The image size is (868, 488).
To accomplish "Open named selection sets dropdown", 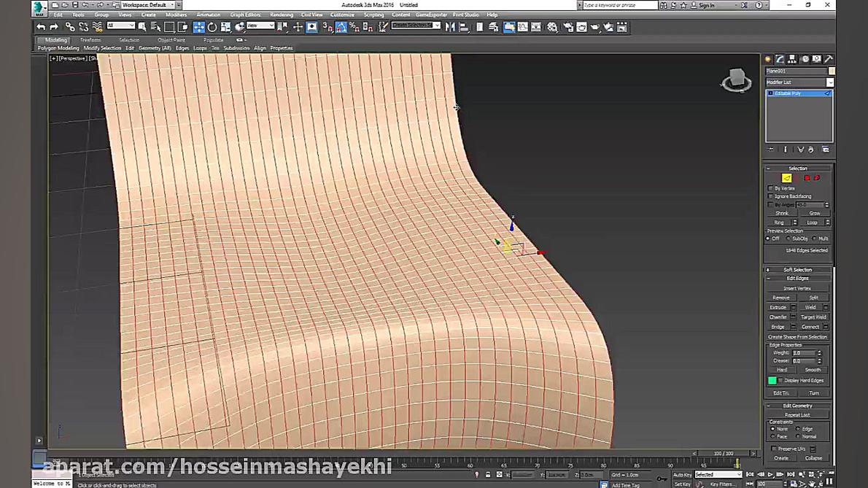I will tap(416, 26).
